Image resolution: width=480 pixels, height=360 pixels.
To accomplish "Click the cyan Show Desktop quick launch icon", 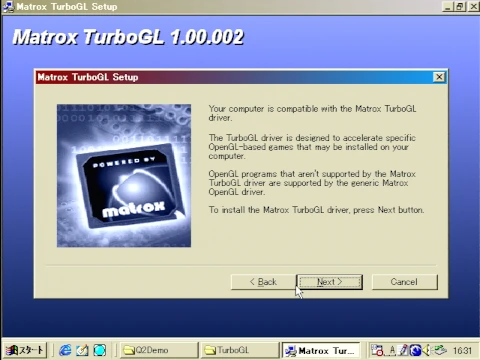I will click(x=99, y=350).
